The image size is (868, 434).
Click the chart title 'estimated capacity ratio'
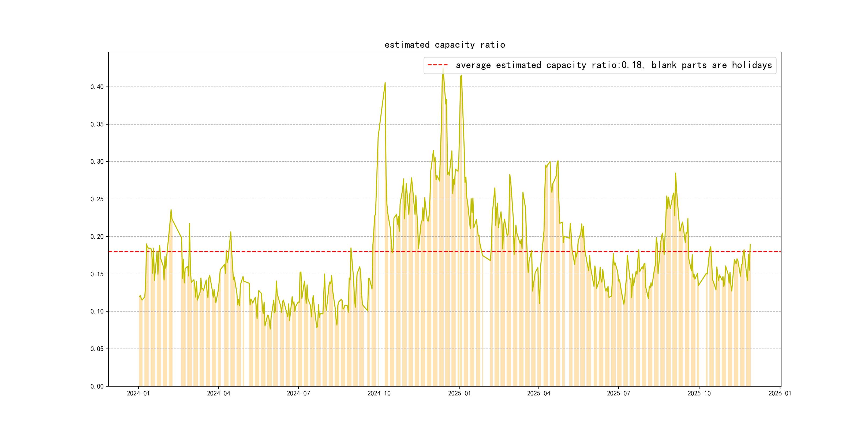pos(444,45)
